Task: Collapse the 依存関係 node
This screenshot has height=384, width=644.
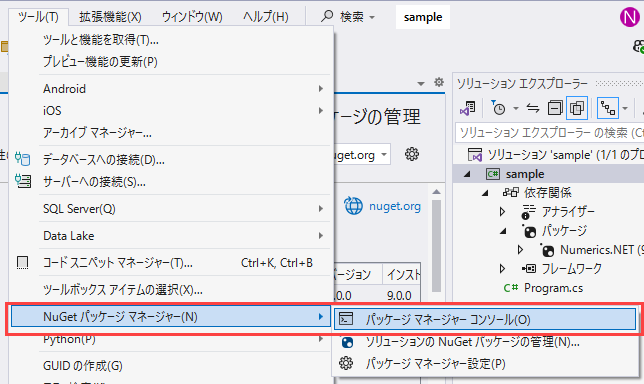Action: (485, 193)
